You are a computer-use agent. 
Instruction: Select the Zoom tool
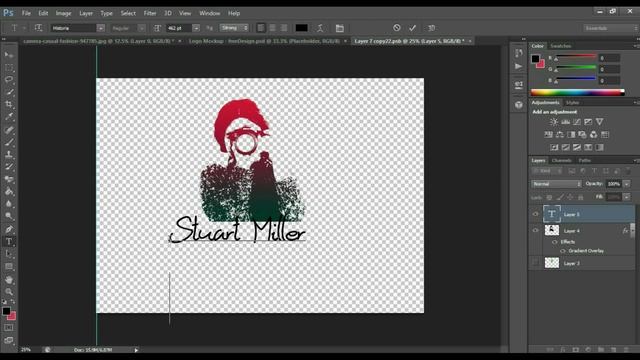(9, 292)
